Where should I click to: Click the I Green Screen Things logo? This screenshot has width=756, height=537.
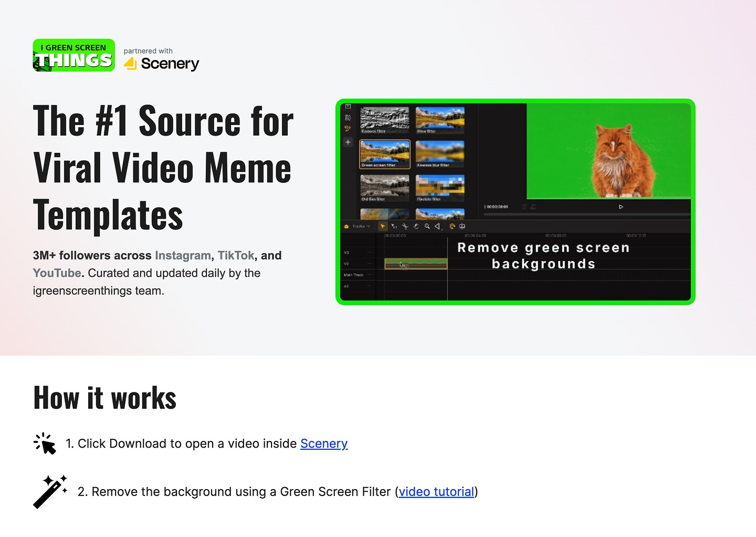tap(73, 55)
